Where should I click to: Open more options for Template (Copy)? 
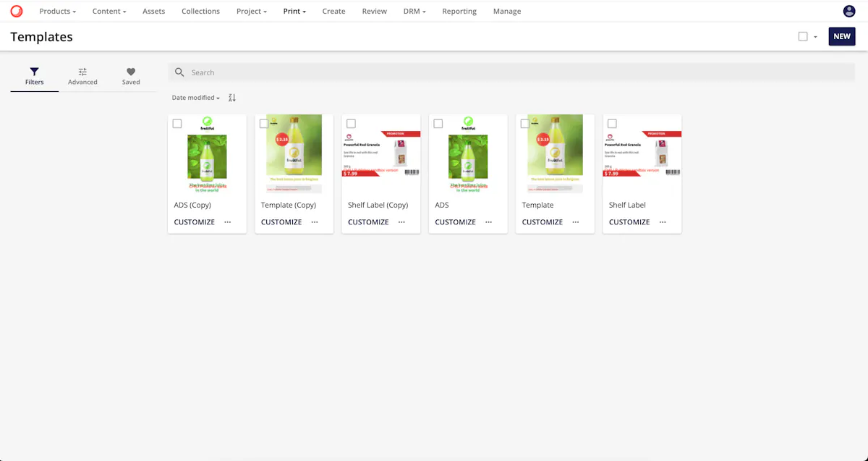(x=315, y=222)
